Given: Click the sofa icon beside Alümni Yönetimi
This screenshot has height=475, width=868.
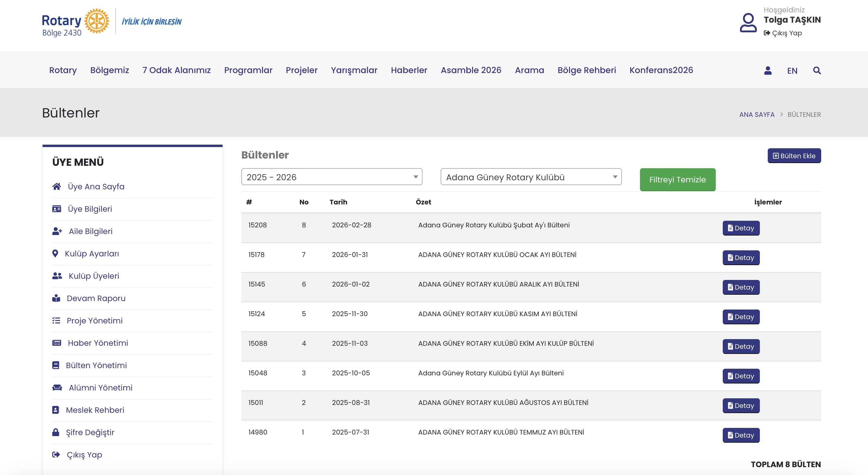Looking at the screenshot, I should 57,387.
